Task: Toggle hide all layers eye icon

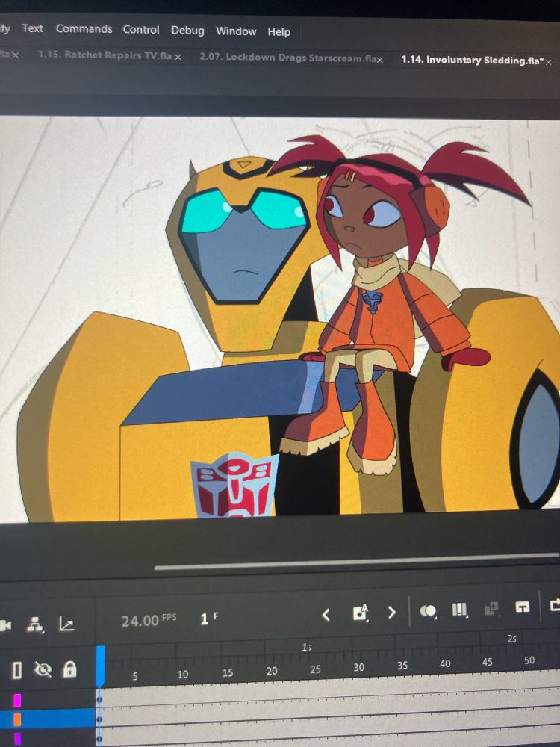Action: click(x=43, y=670)
